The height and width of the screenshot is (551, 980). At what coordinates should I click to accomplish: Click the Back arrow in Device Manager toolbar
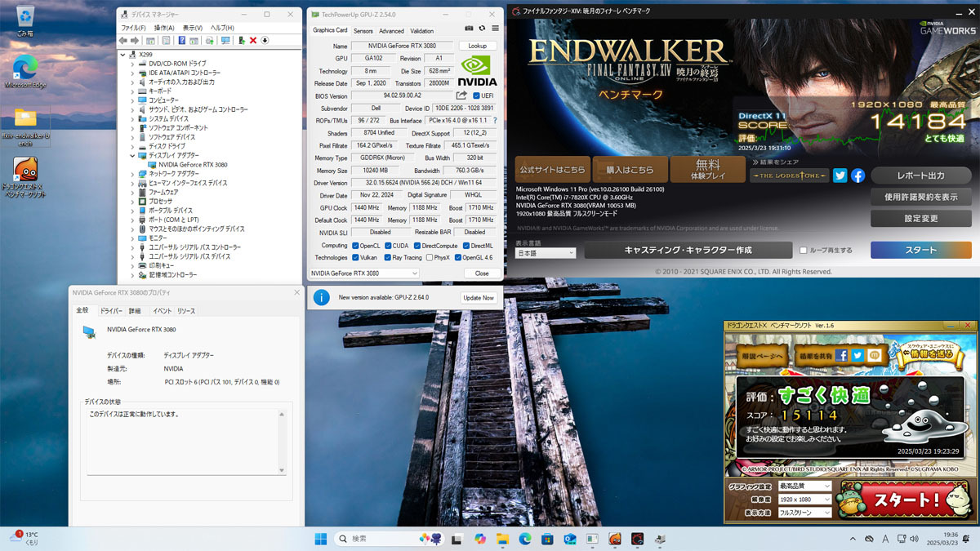pos(123,41)
